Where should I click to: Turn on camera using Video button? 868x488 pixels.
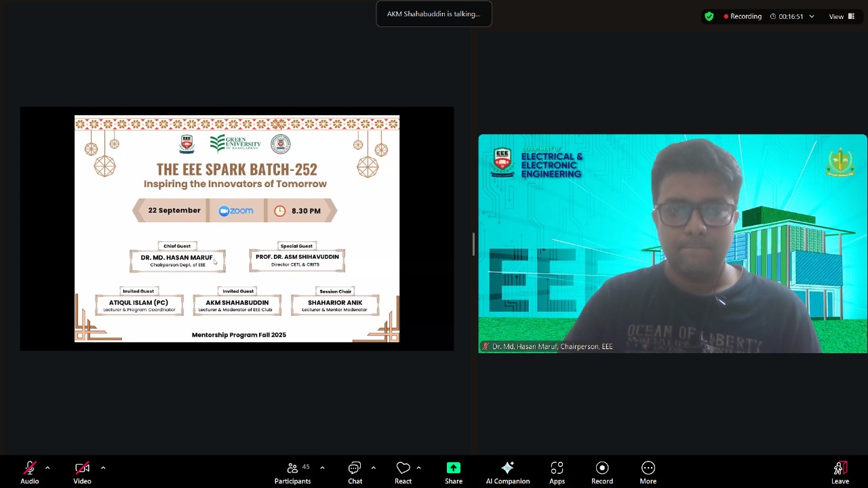tap(82, 472)
